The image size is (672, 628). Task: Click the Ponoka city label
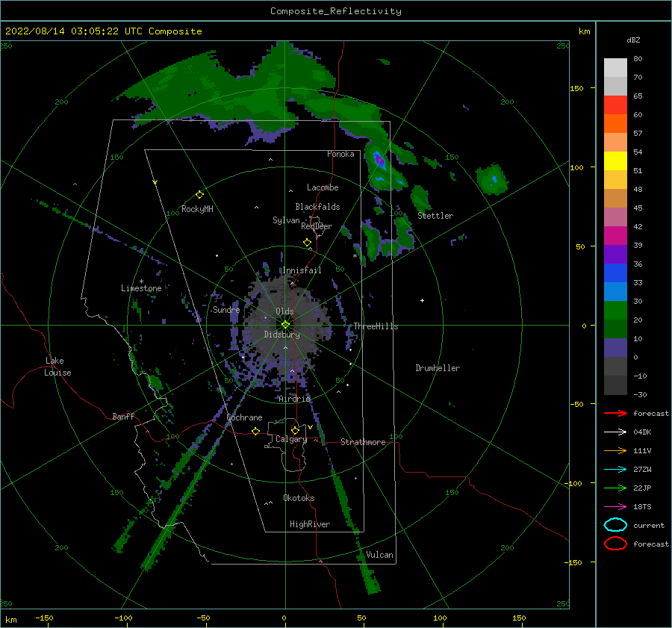tap(340, 154)
